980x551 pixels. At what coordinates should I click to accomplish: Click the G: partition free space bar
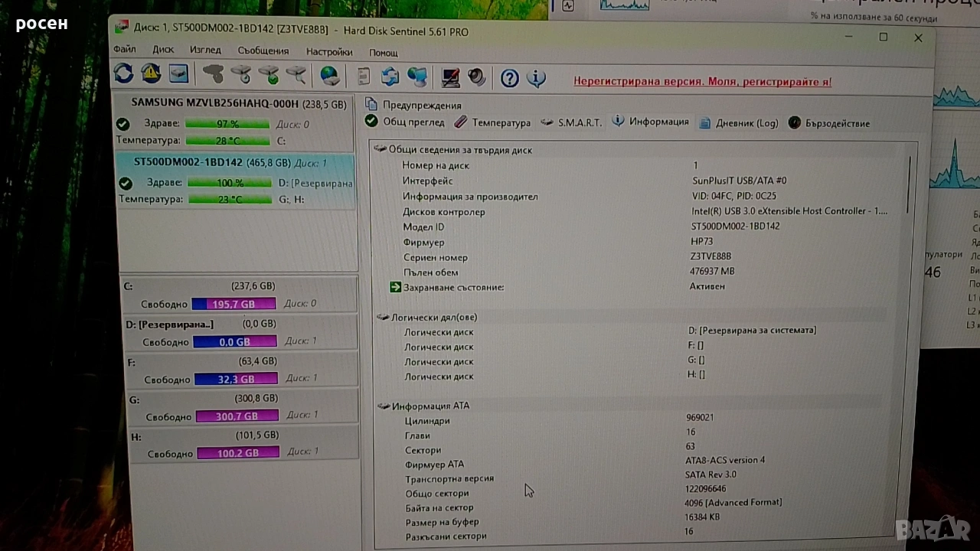tap(235, 416)
